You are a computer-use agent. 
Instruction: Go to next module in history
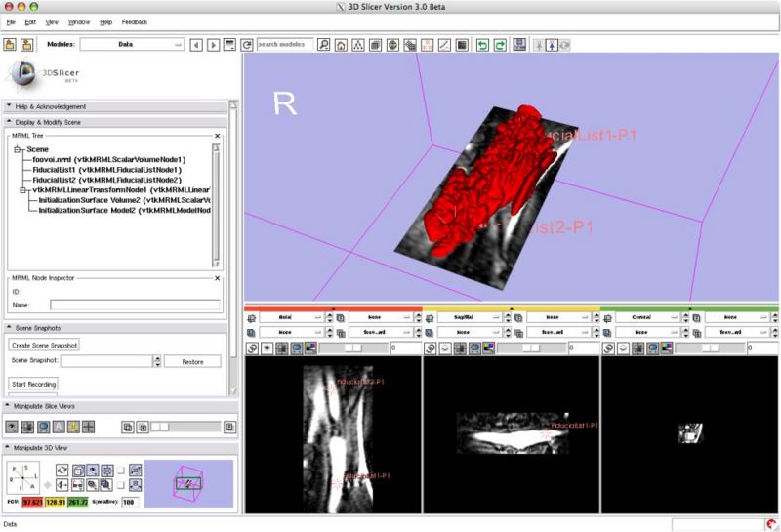pyautogui.click(x=213, y=45)
